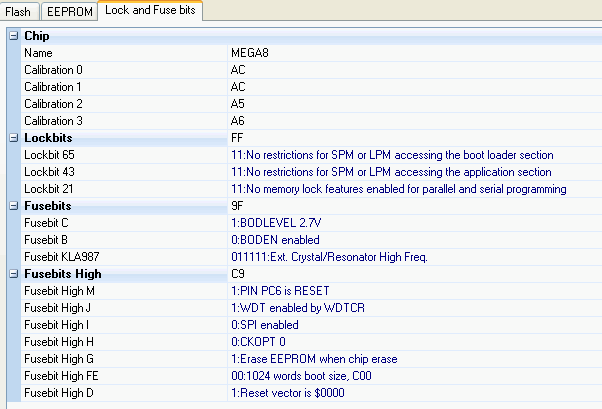Collapse the Chip section
The width and height of the screenshot is (602, 409).
pyautogui.click(x=13, y=36)
